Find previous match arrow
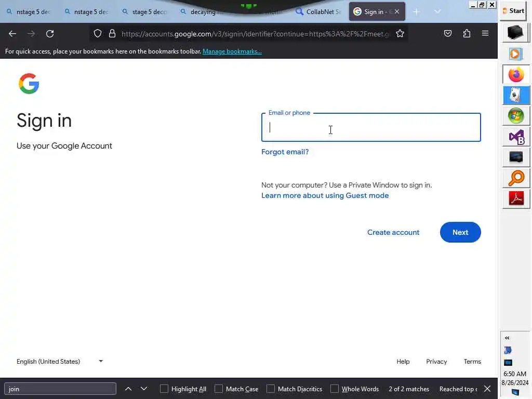The image size is (532, 399). point(129,389)
